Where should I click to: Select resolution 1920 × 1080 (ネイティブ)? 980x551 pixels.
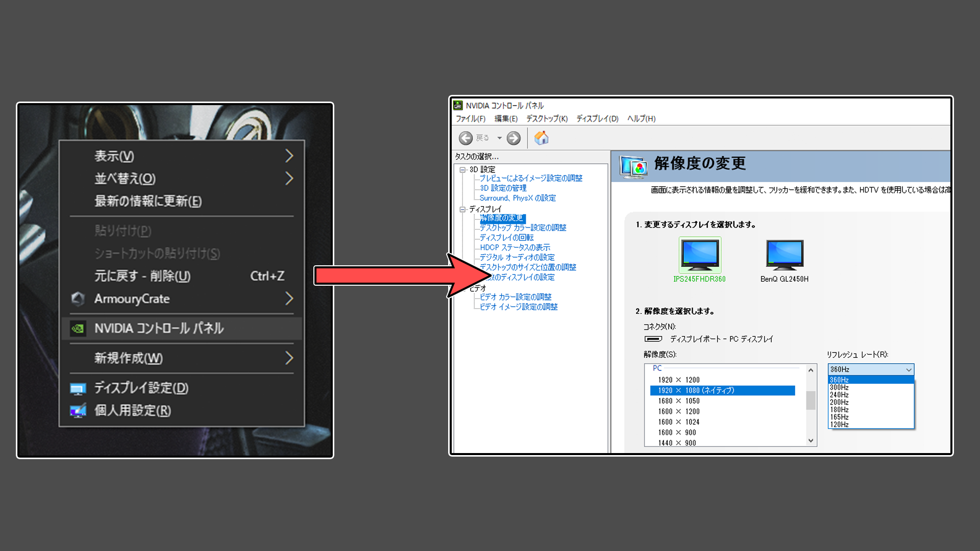(x=722, y=390)
